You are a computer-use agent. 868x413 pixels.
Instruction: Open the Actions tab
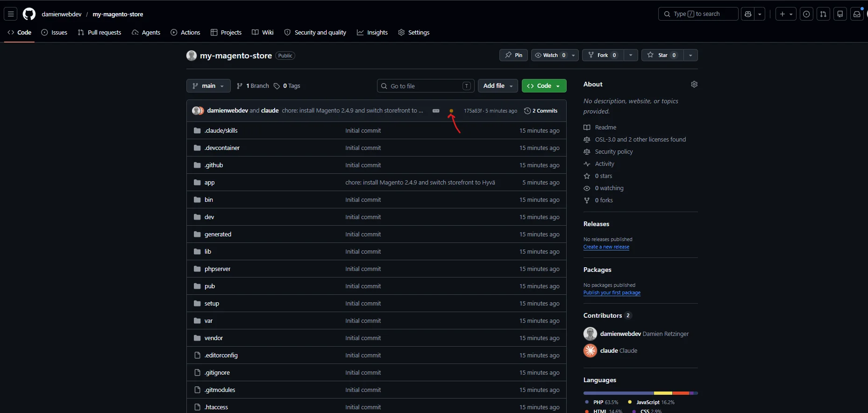click(x=185, y=32)
